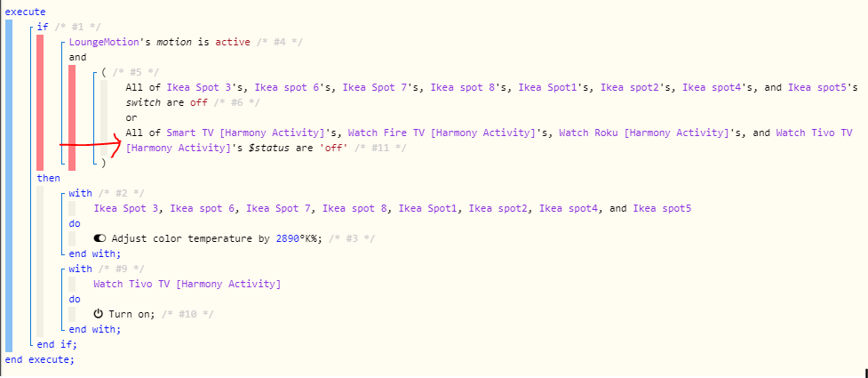
Task: Select the /* #11 */ comment
Action: point(379,148)
